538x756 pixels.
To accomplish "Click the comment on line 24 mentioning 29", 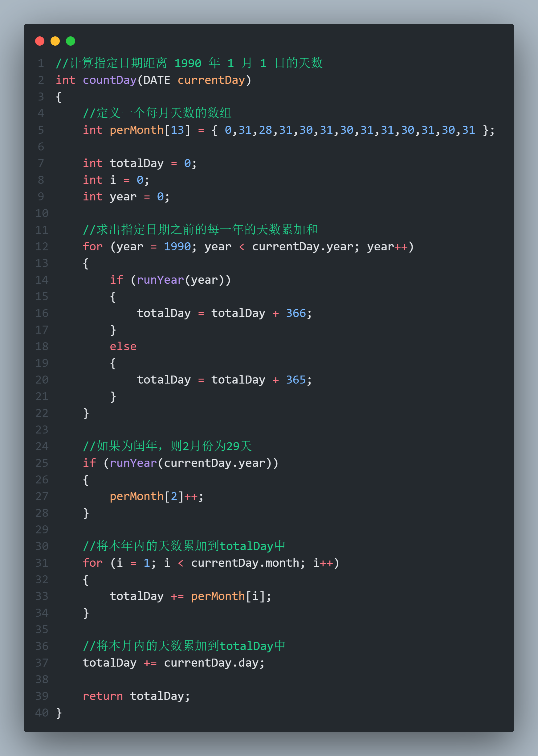I will click(x=167, y=446).
